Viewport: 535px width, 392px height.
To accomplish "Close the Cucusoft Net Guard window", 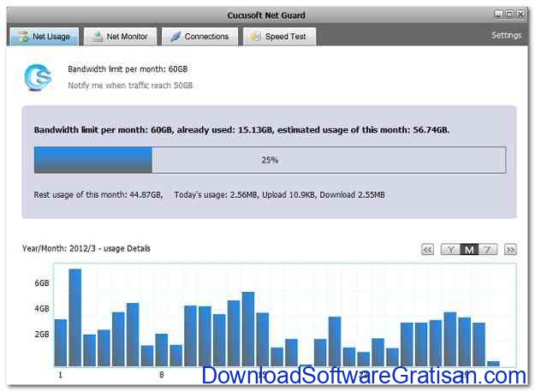I will pos(520,14).
